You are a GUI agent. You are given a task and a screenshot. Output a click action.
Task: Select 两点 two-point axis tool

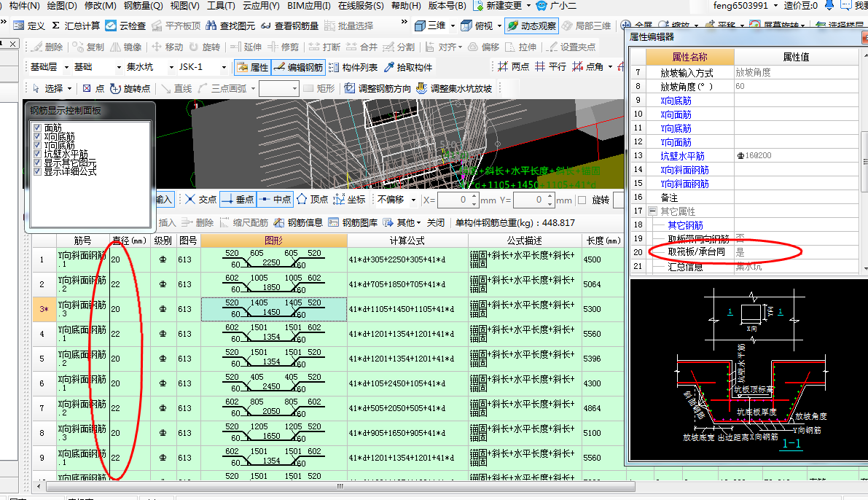coord(513,66)
